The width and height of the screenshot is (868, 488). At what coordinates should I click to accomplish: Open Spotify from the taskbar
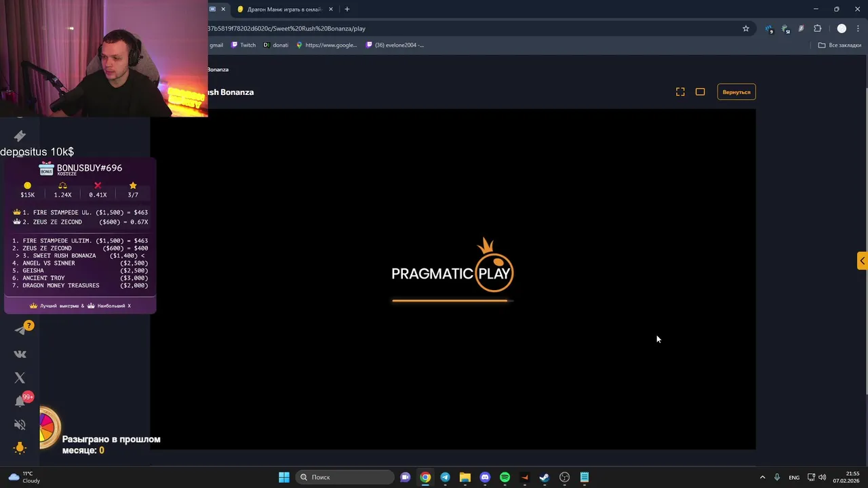click(x=505, y=477)
